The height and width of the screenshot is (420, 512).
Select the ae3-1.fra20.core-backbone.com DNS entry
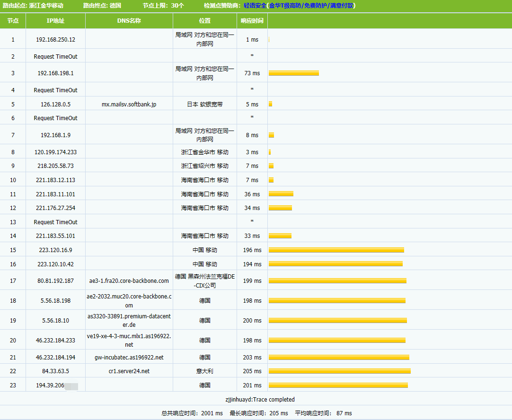click(x=129, y=281)
